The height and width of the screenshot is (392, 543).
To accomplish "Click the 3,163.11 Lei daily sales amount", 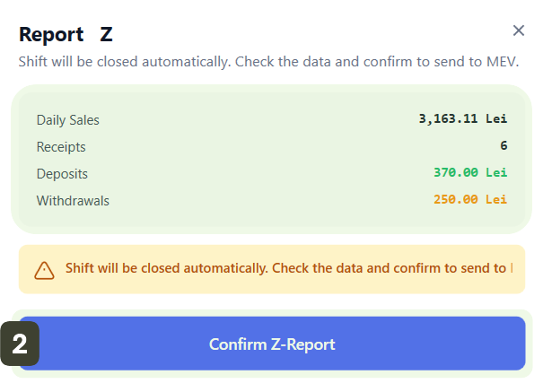I will coord(462,118).
